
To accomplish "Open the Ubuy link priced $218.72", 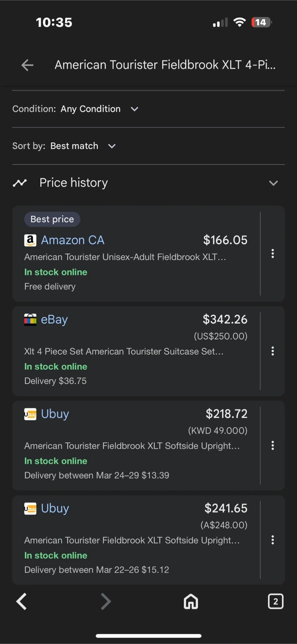I will [x=55, y=414].
